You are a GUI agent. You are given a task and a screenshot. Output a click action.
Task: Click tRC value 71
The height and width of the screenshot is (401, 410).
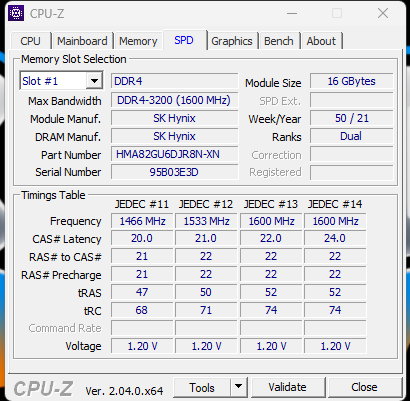206,310
